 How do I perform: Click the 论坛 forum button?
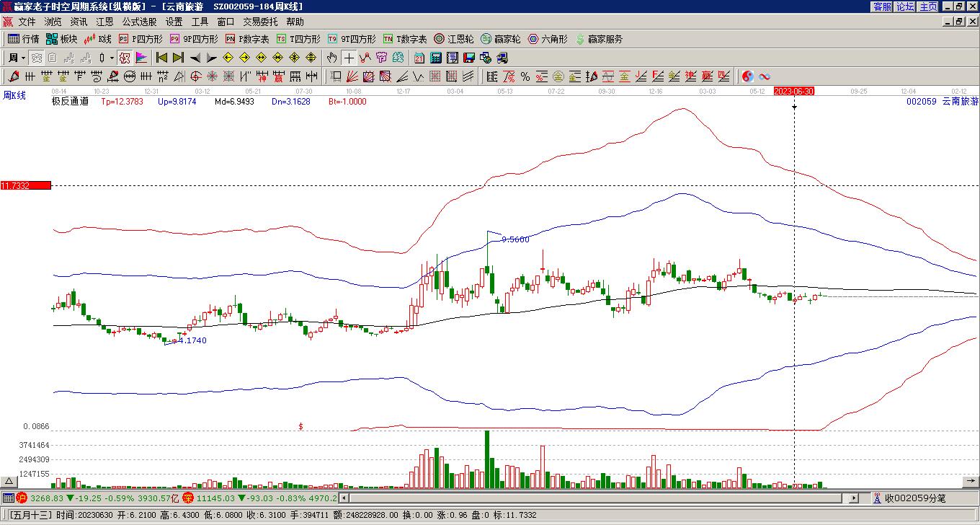905,6
